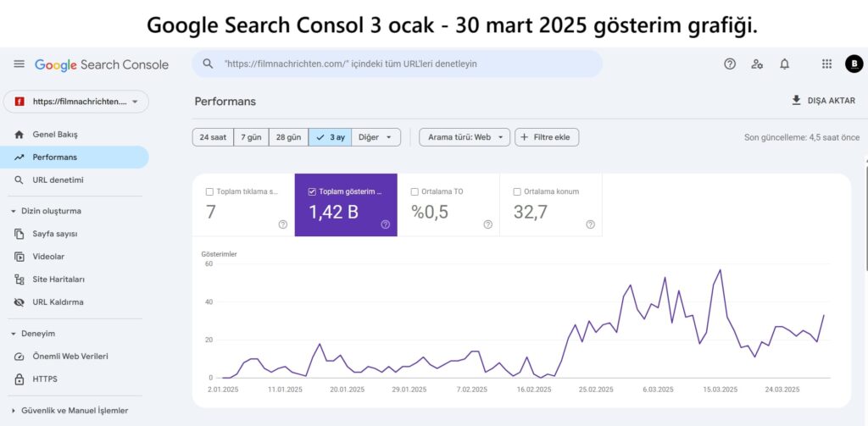This screenshot has height=426, width=868.
Task: Open the account avatar B
Action: pyautogui.click(x=854, y=64)
